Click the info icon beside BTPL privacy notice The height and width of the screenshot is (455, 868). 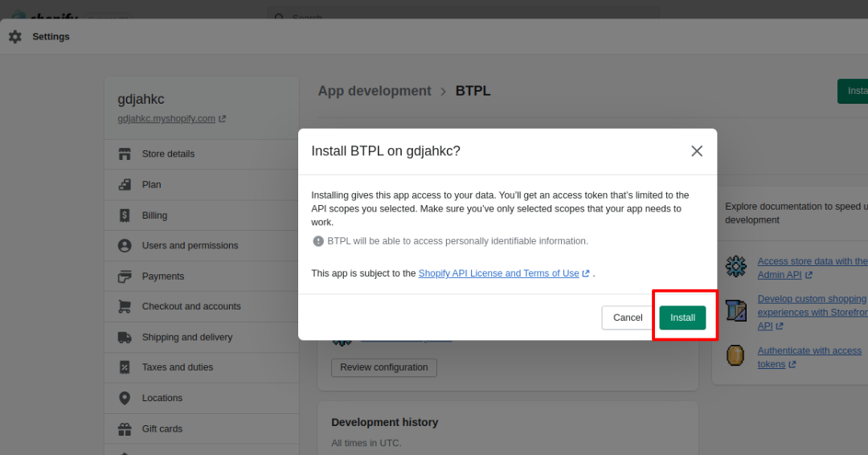pos(318,241)
